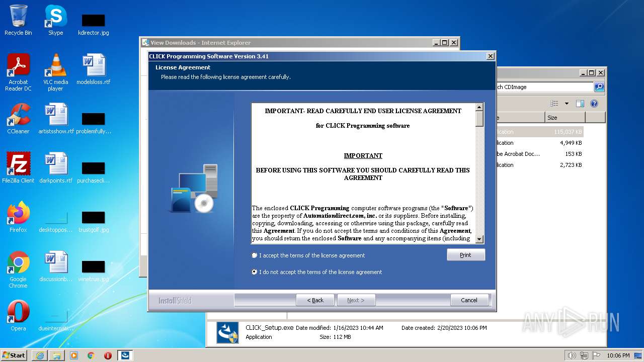This screenshot has height=362, width=644.
Task: Open Opera from the taskbar
Action: pyautogui.click(x=108, y=355)
